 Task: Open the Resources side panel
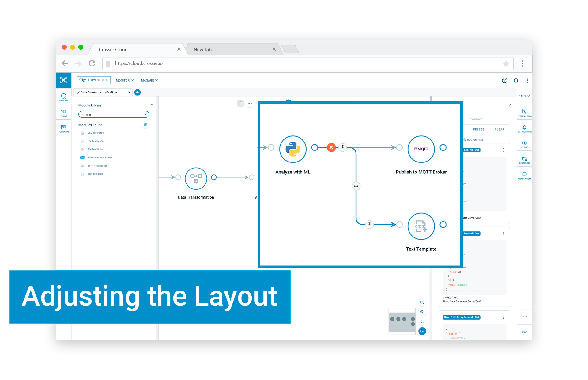(x=525, y=160)
